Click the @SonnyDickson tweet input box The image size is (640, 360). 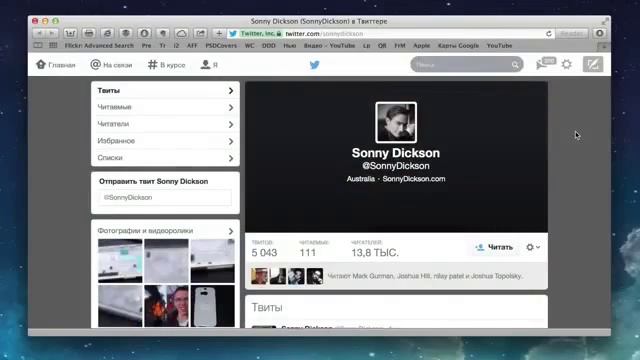click(x=165, y=198)
